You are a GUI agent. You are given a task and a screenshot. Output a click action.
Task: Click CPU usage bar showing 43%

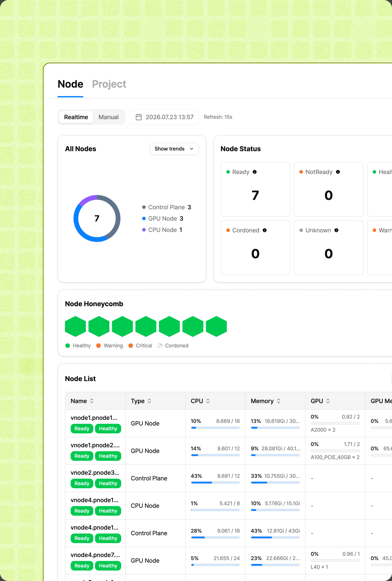[x=215, y=483]
